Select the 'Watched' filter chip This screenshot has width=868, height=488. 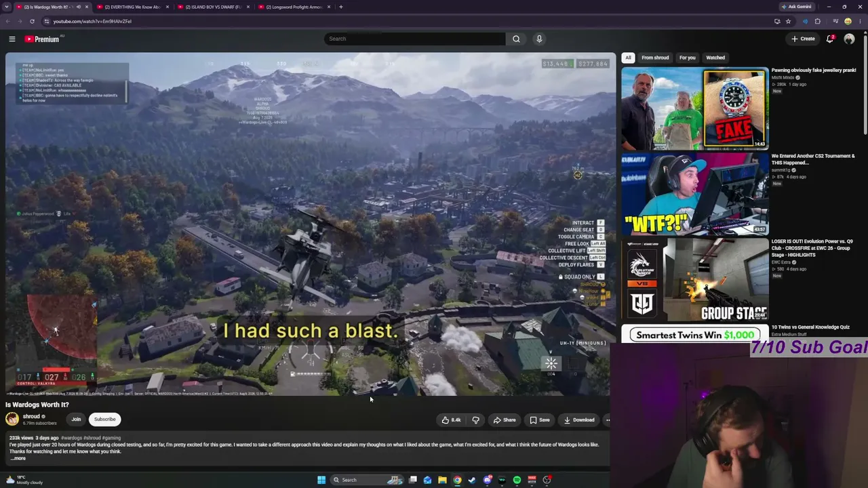click(x=715, y=58)
